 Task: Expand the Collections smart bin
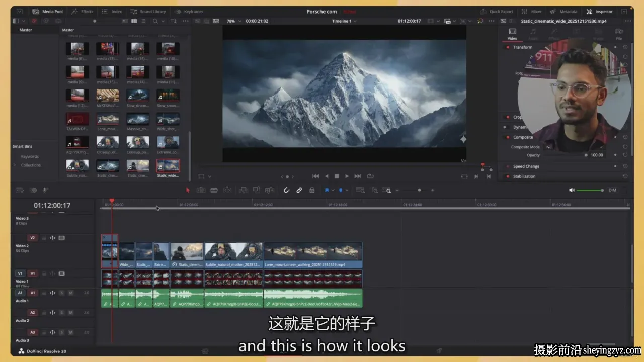pyautogui.click(x=15, y=165)
